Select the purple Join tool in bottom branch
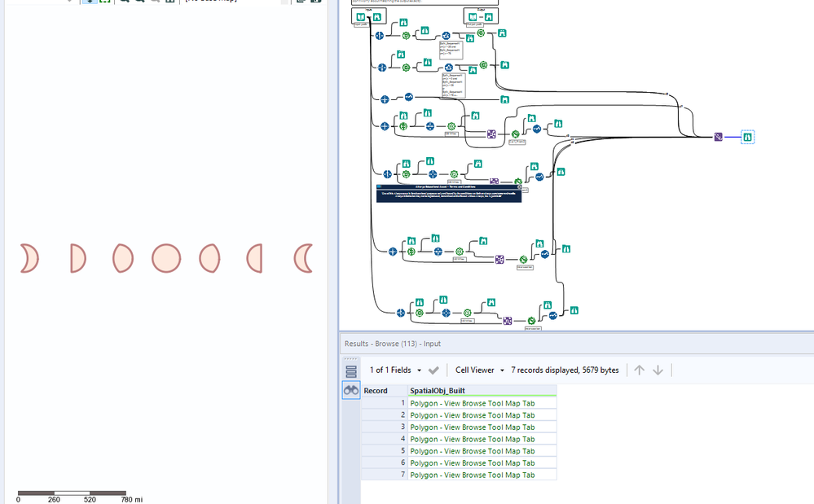The width and height of the screenshot is (814, 504). (x=507, y=321)
